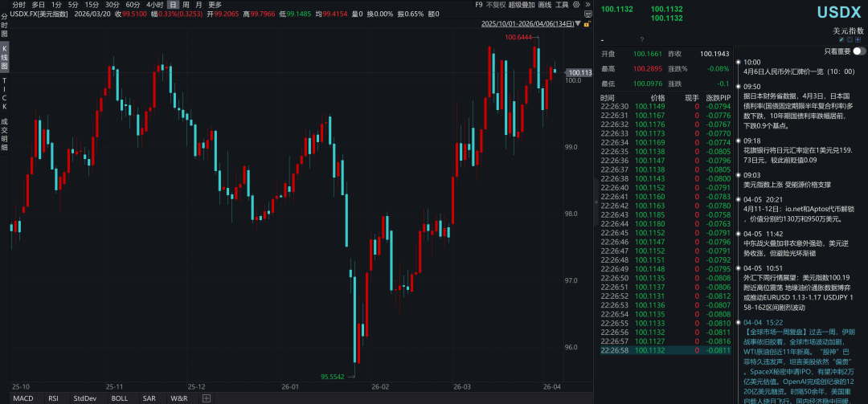The height and width of the screenshot is (404, 868).
Task: Click the pencil edit icon under 美元指数
Action: 842,39
